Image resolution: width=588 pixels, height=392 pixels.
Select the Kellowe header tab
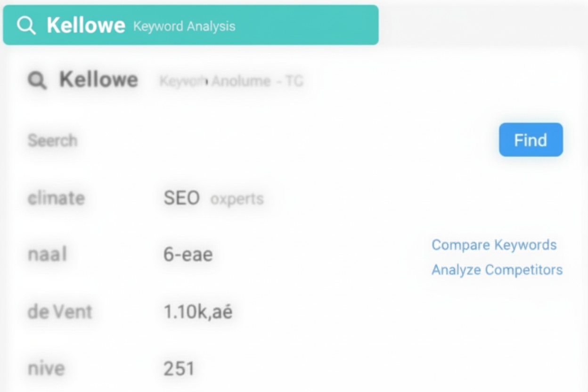pyautogui.click(x=86, y=25)
